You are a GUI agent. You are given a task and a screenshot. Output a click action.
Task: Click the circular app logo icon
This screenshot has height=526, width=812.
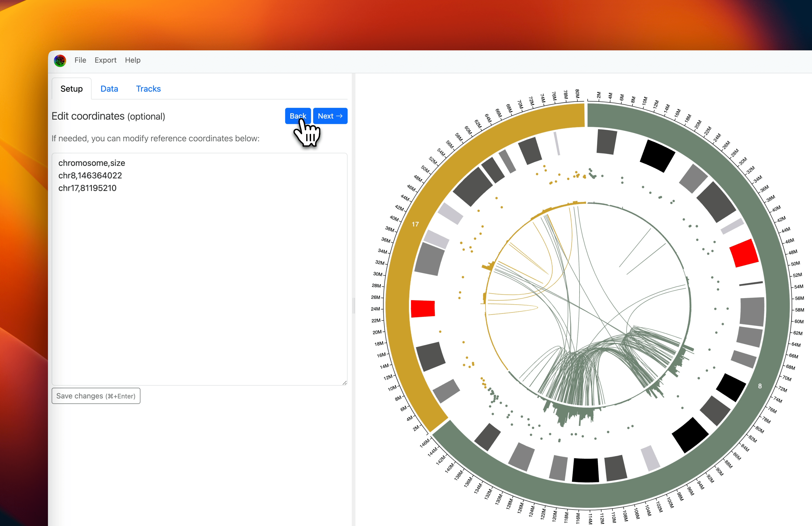[x=60, y=60]
